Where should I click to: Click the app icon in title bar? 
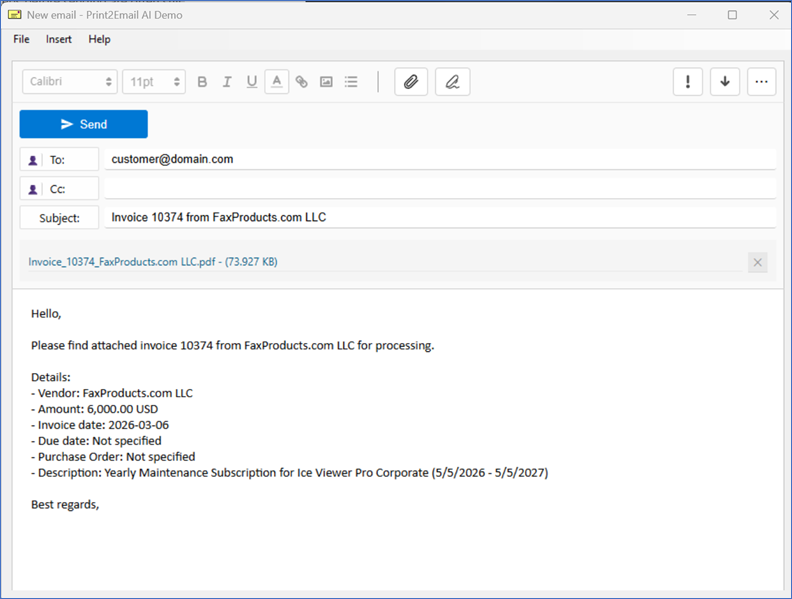[15, 15]
